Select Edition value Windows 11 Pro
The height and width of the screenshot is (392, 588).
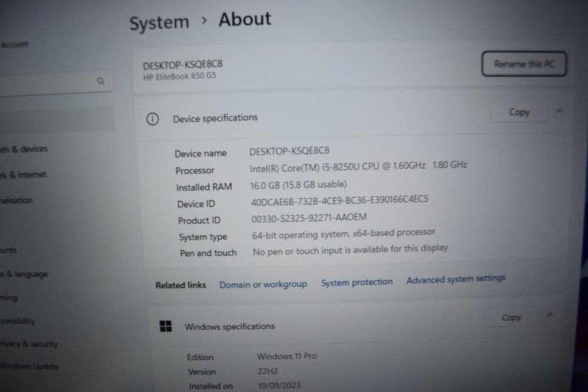[287, 356]
